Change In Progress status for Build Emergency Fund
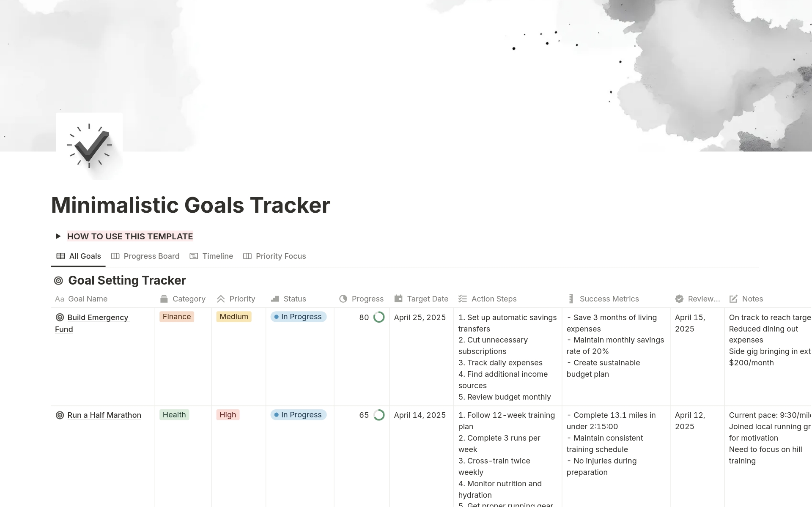This screenshot has height=507, width=812. pos(299,317)
